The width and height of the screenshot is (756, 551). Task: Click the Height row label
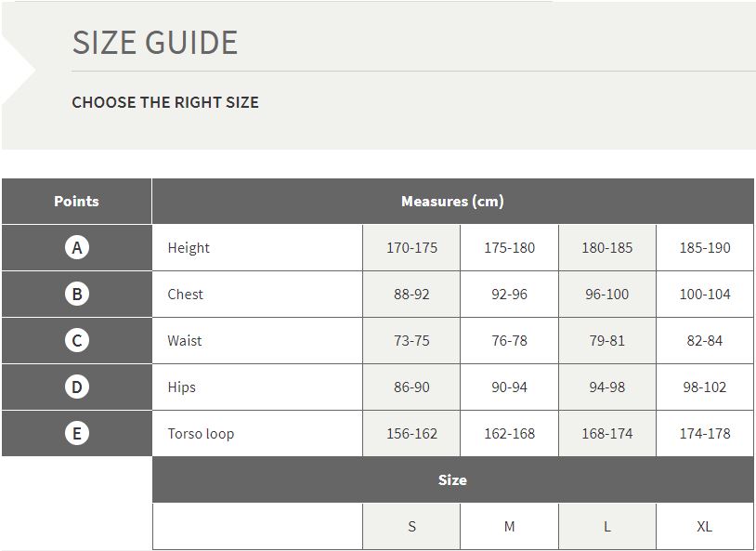[x=189, y=248]
